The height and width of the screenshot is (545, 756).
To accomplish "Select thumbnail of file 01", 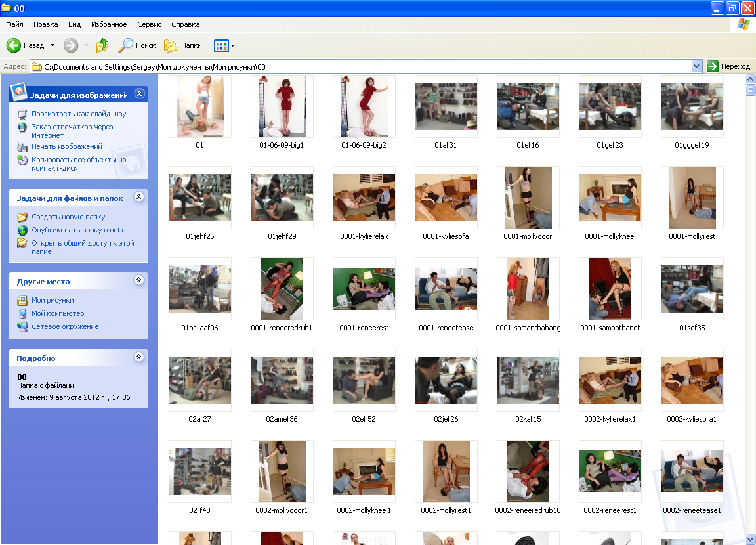I will click(200, 106).
